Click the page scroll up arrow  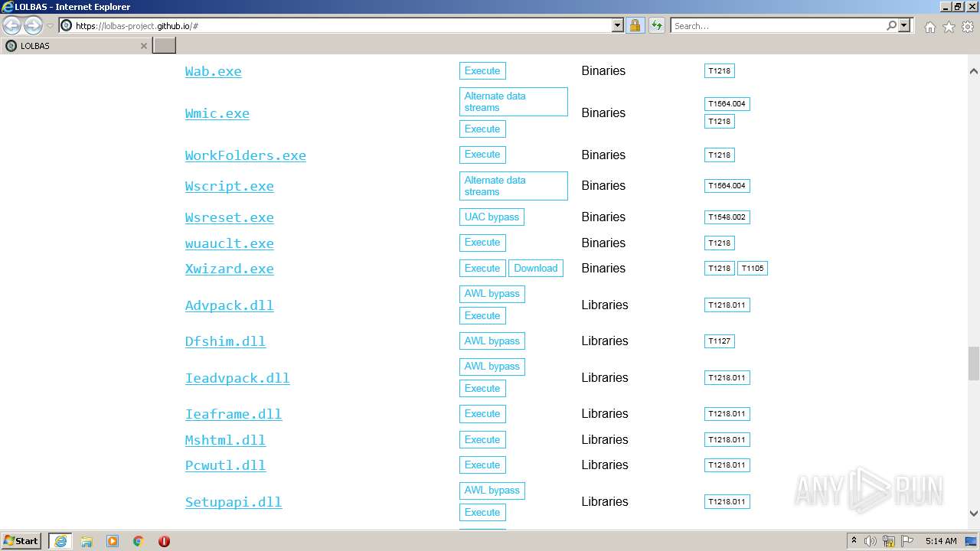pos(973,71)
